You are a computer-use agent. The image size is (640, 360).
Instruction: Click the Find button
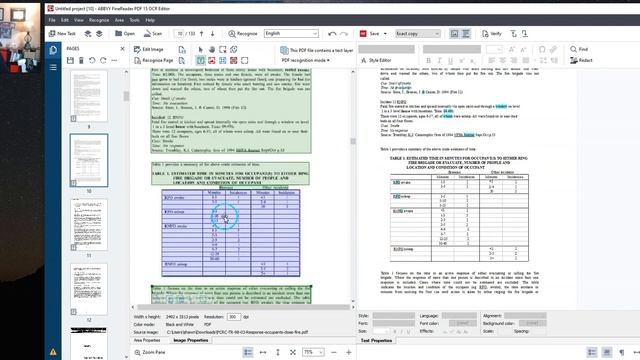coord(579,49)
